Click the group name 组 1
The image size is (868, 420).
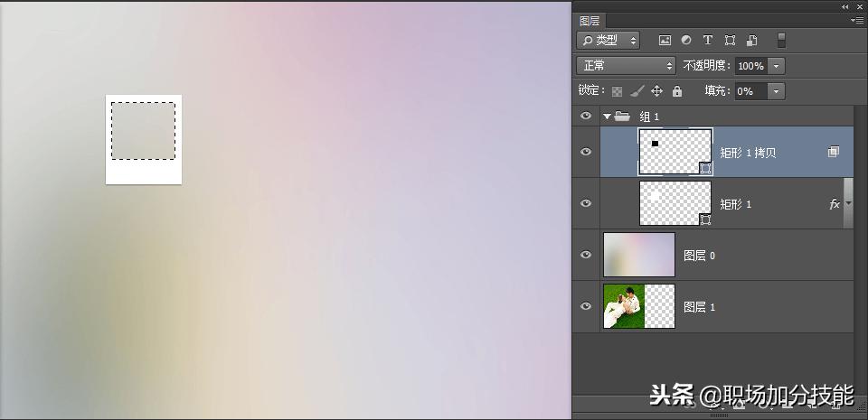[x=649, y=117]
